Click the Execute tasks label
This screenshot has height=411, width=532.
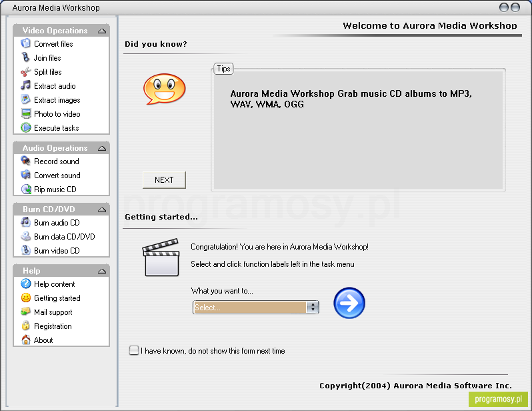(x=56, y=127)
